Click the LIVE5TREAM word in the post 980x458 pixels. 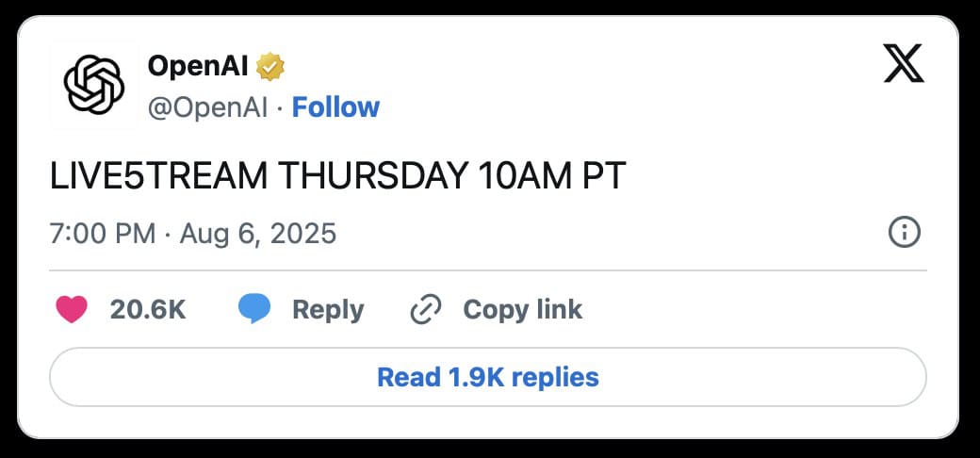click(158, 177)
